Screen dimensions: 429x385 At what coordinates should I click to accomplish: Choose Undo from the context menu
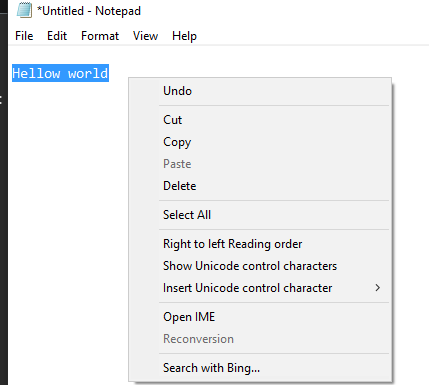[x=260, y=91]
